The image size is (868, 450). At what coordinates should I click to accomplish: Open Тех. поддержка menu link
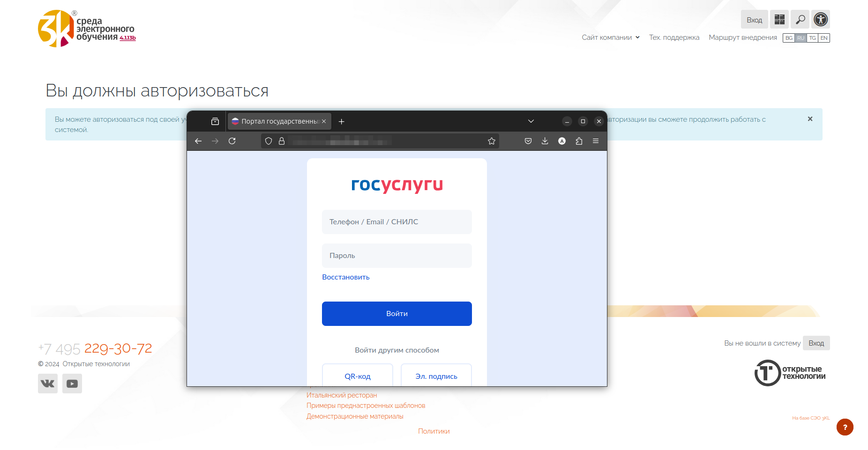674,37
